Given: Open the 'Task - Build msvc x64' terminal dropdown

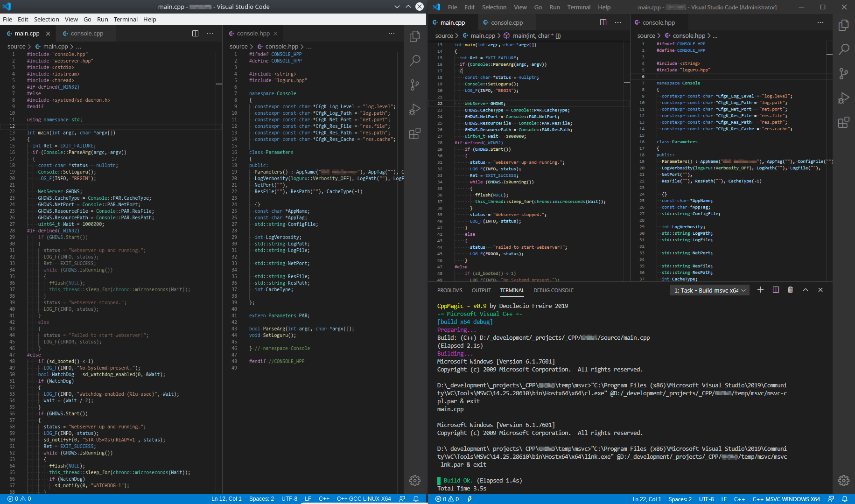Looking at the screenshot, I should point(709,290).
